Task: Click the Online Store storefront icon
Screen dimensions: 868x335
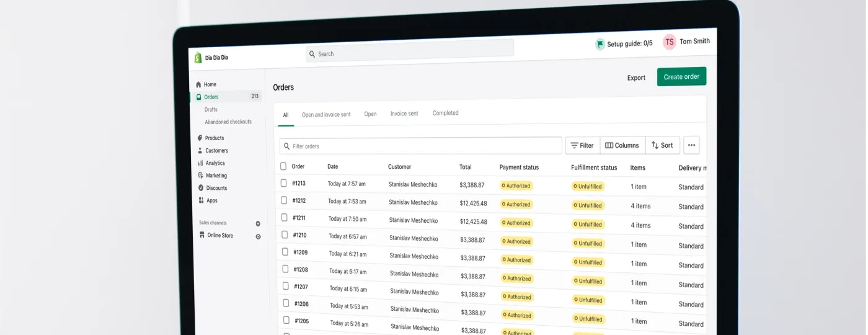Action: pos(201,235)
